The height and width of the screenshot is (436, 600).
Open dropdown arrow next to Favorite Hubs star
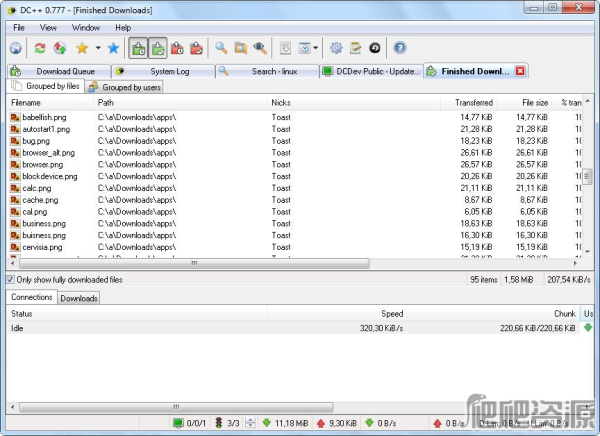(x=97, y=48)
